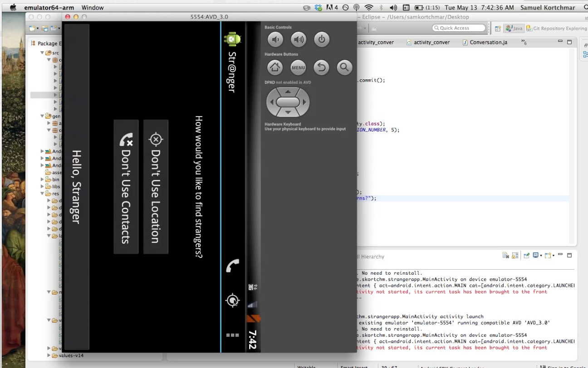Click the emulator power button
Viewport: 588px width, 368px height.
coord(322,39)
